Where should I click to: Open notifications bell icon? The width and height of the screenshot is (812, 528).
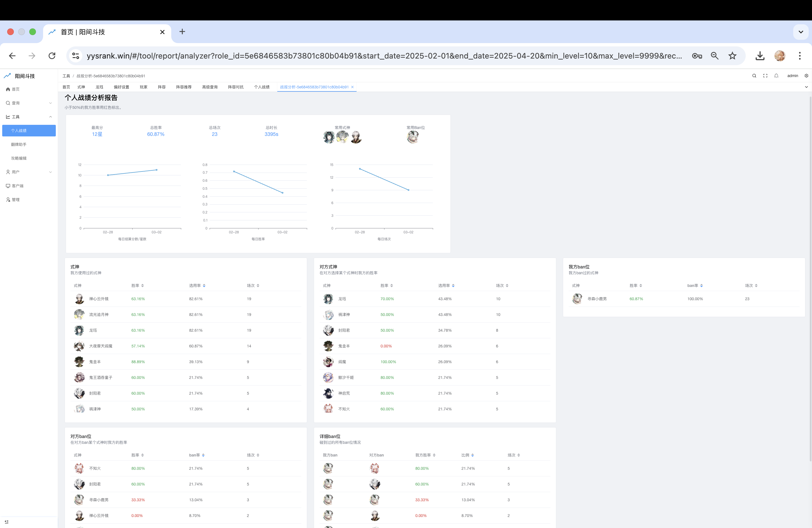point(776,76)
